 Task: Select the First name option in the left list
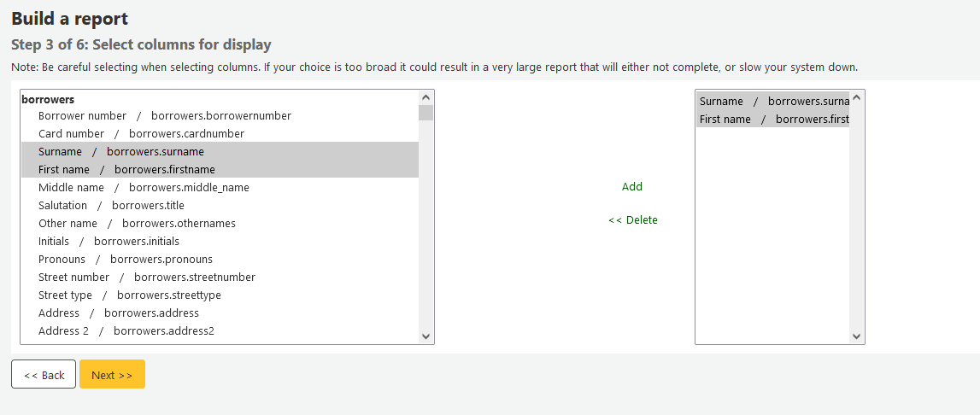[x=126, y=170]
